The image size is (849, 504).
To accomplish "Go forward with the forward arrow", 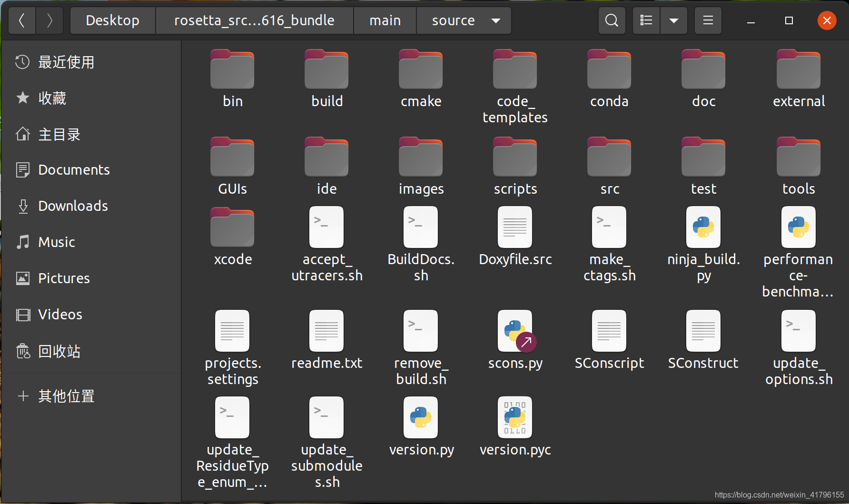I will [x=49, y=20].
